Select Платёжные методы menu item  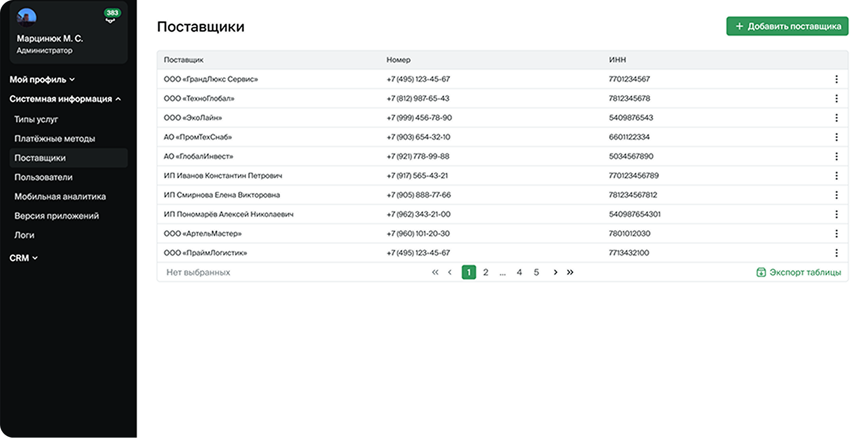[55, 139]
